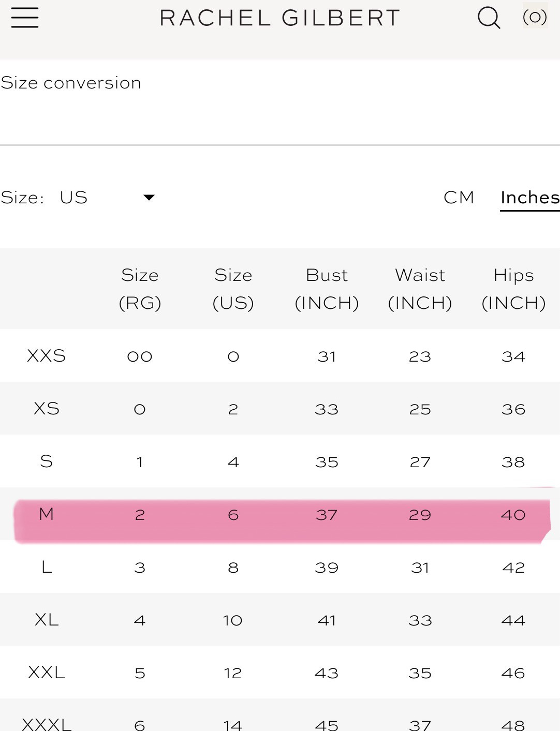Open the hamburger navigation menu
The width and height of the screenshot is (560, 731).
coord(25,18)
